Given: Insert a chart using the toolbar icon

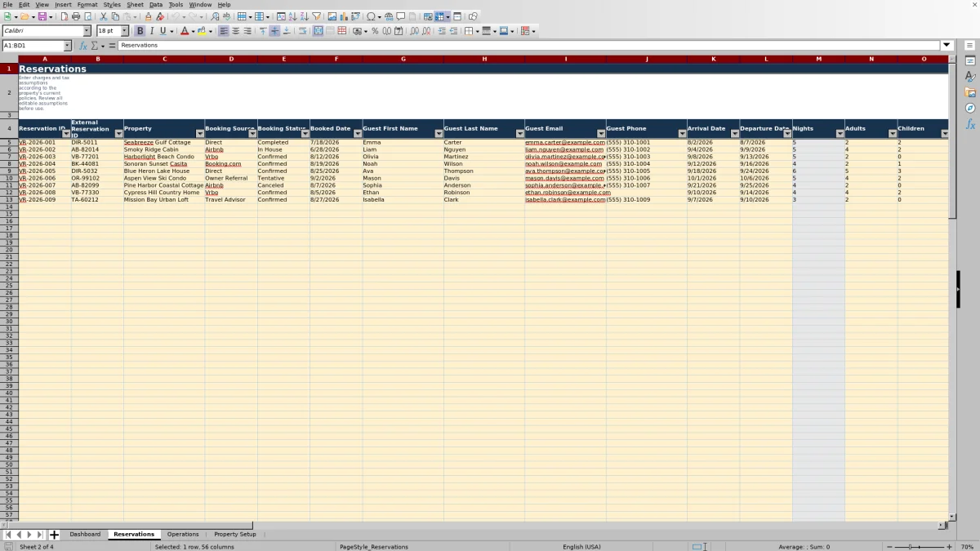Looking at the screenshot, I should click(343, 16).
